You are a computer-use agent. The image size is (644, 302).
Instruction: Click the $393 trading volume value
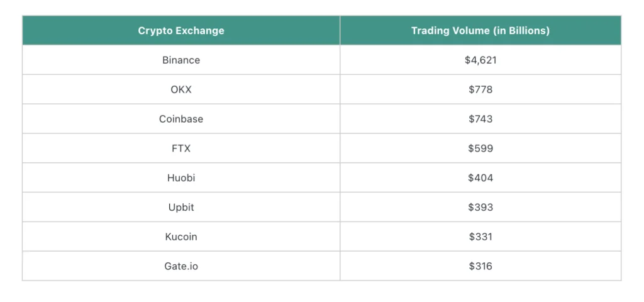pyautogui.click(x=480, y=207)
